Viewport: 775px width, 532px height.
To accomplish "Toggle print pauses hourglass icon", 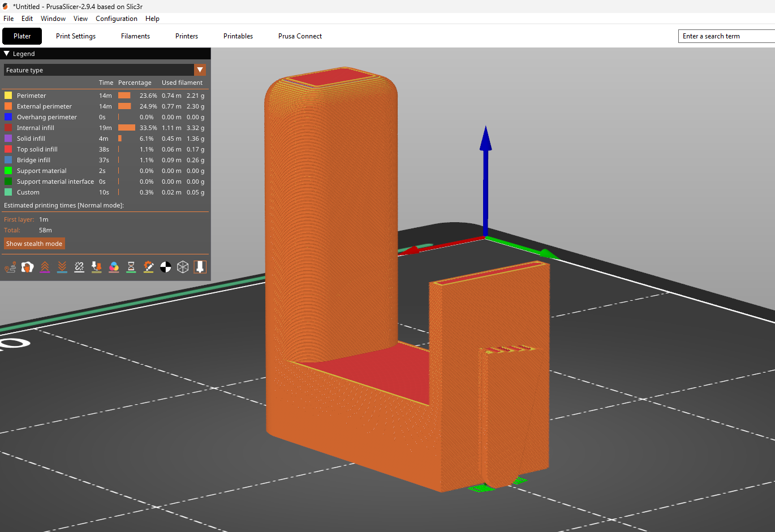I will pos(131,267).
